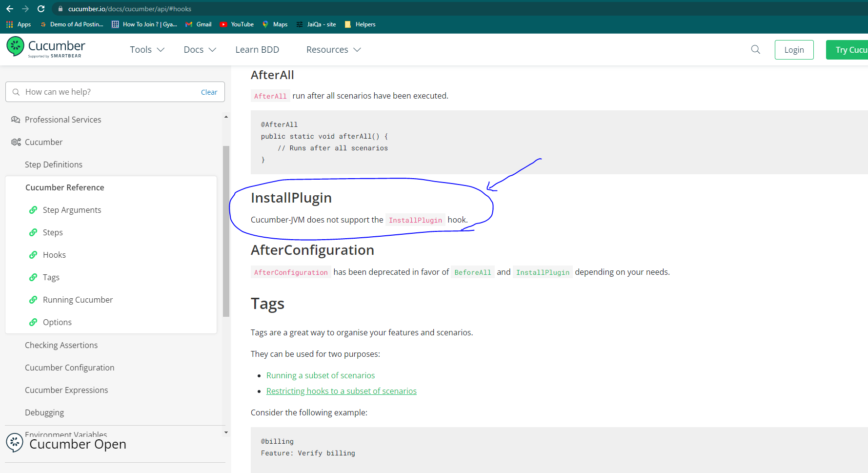This screenshot has height=473, width=868.
Task: Open Running a subset of scenarios link
Action: [x=321, y=375]
